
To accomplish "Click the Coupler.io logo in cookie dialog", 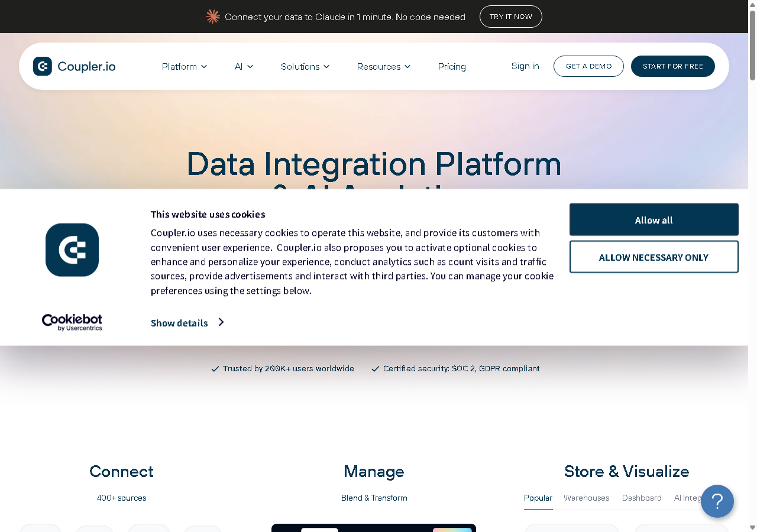I will coord(72,249).
